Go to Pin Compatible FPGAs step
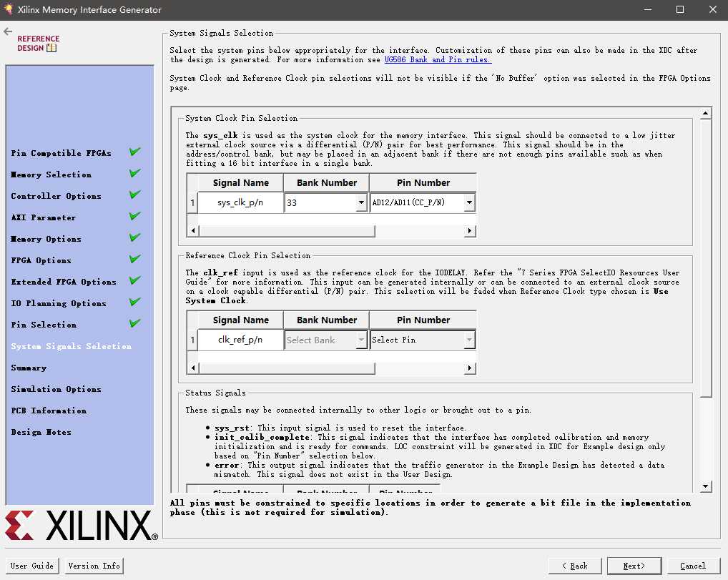The width and height of the screenshot is (728, 580). click(x=62, y=153)
